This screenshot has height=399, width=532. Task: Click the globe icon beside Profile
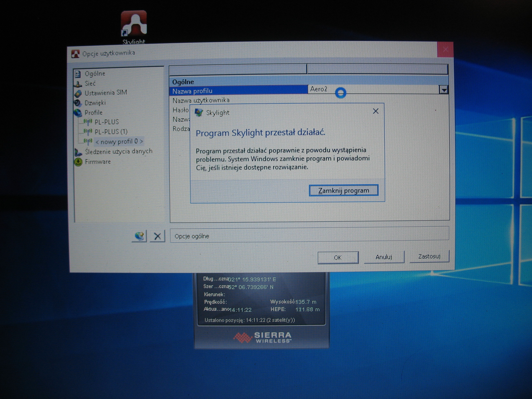[78, 113]
